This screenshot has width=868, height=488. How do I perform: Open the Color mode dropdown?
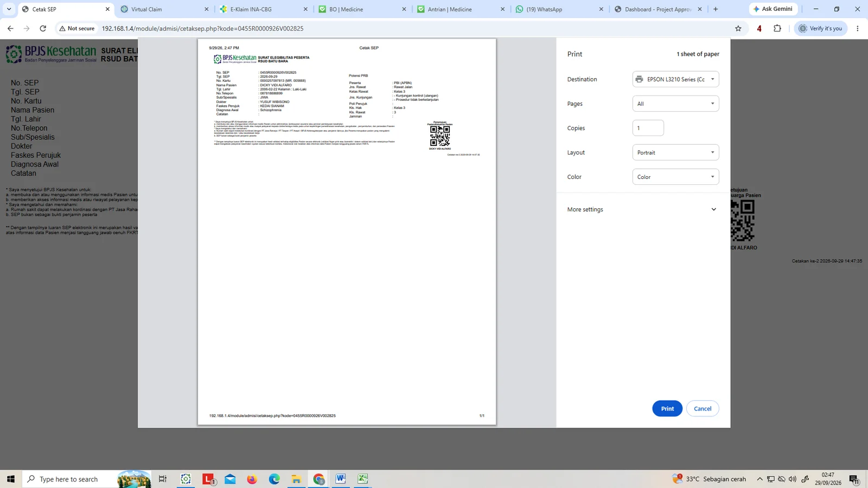pyautogui.click(x=675, y=177)
